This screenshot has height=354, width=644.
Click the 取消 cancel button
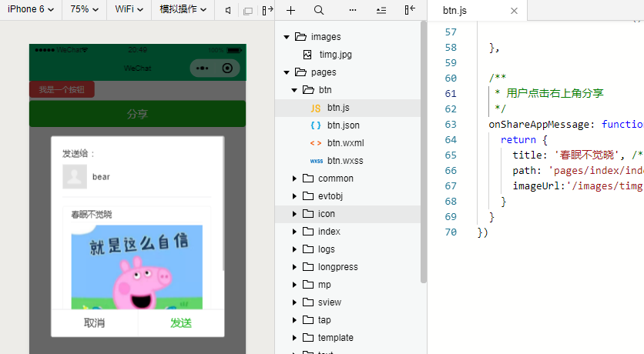95,322
